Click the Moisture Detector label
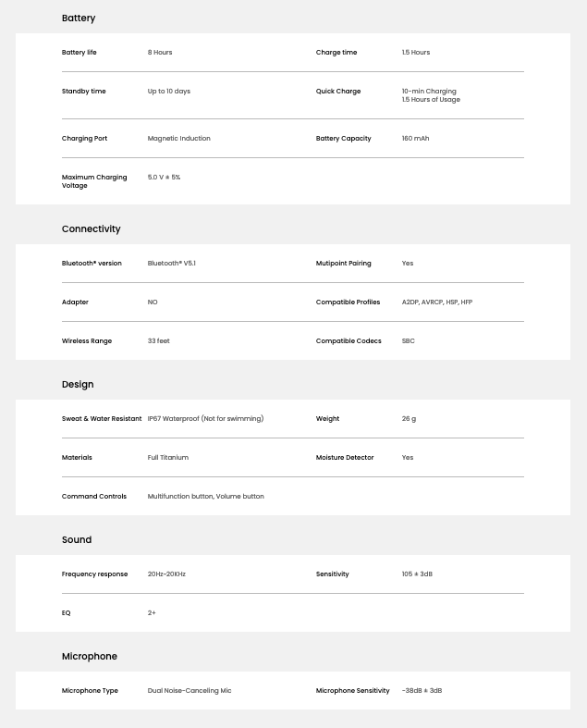 point(345,458)
